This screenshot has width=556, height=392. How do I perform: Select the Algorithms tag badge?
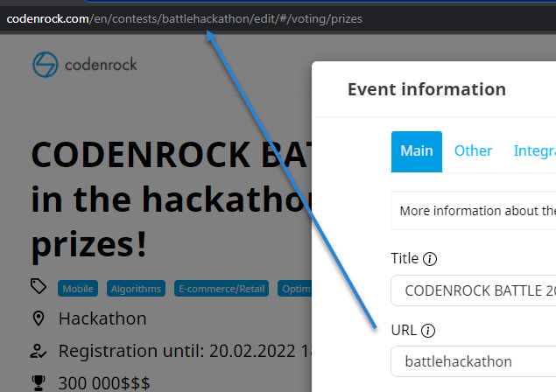(136, 289)
